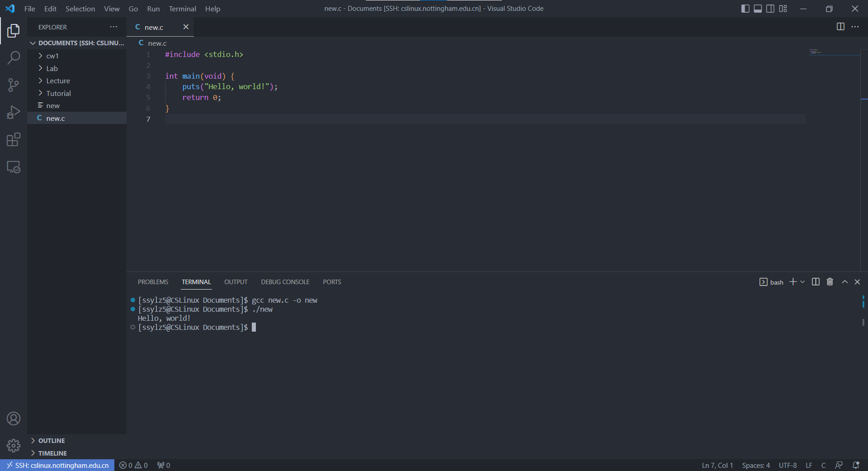Open the Search view icon
The height and width of the screenshot is (471, 868).
tap(14, 58)
